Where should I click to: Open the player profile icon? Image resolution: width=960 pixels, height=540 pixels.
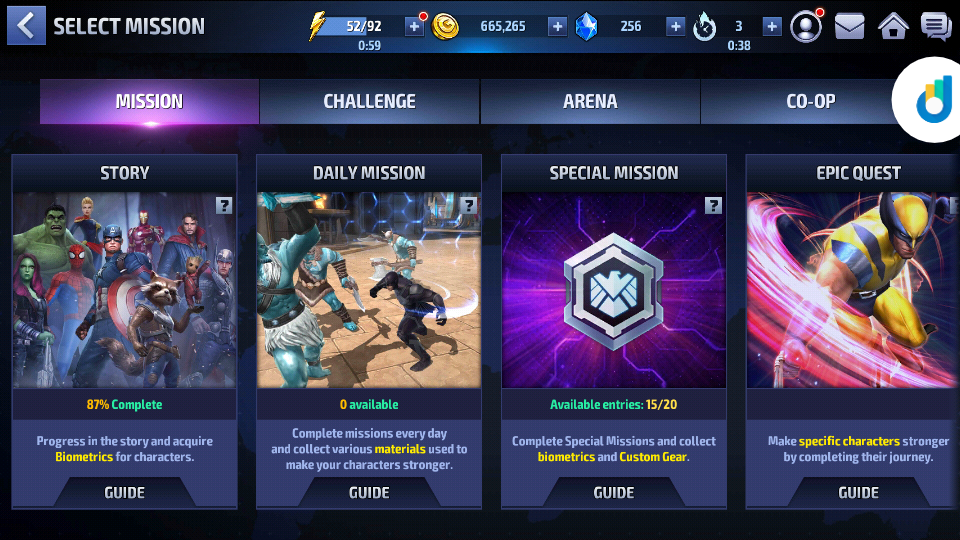806,26
